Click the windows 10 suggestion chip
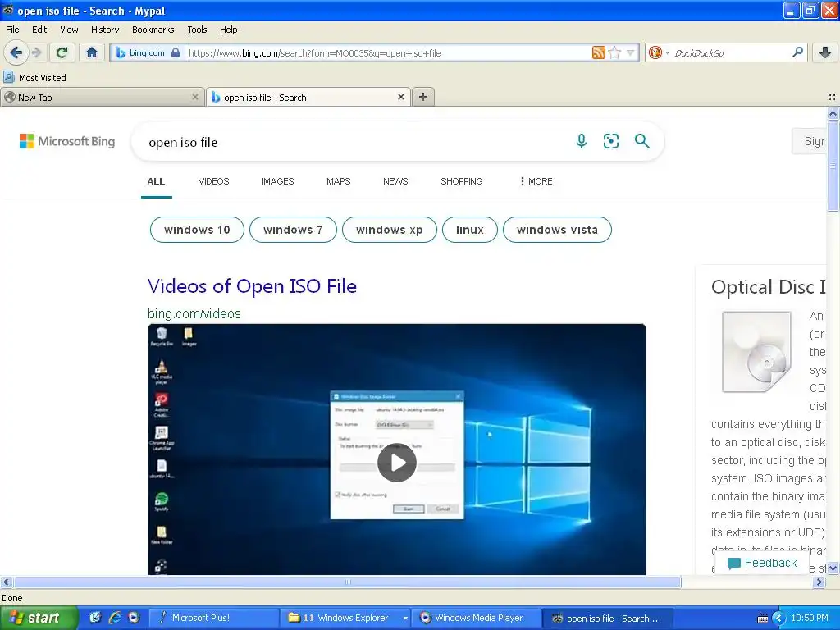The width and height of the screenshot is (840, 630). coord(197,230)
